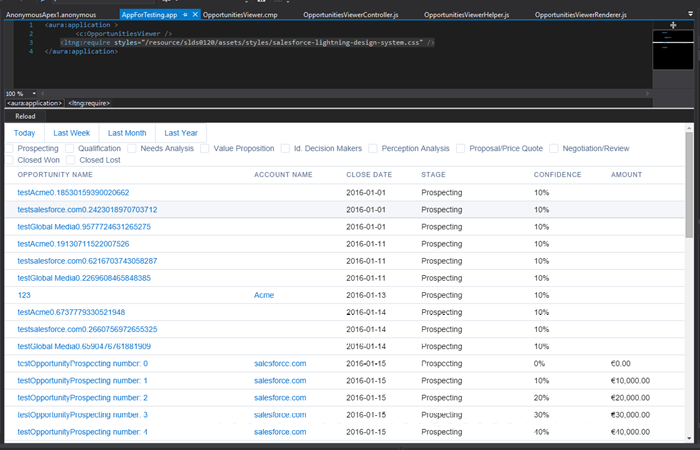The width and height of the screenshot is (700, 450).
Task: Open the opportunity named 123
Action: (24, 295)
